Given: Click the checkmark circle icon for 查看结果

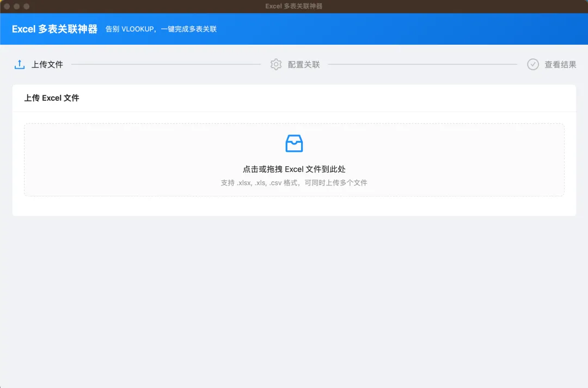Looking at the screenshot, I should click(533, 64).
